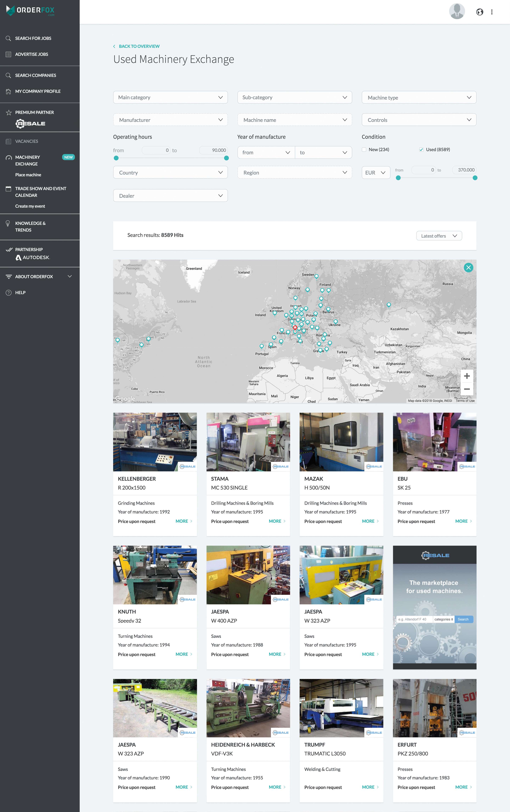The image size is (510, 812).
Task: Click the Resale logo in sidebar
Action: tap(30, 123)
